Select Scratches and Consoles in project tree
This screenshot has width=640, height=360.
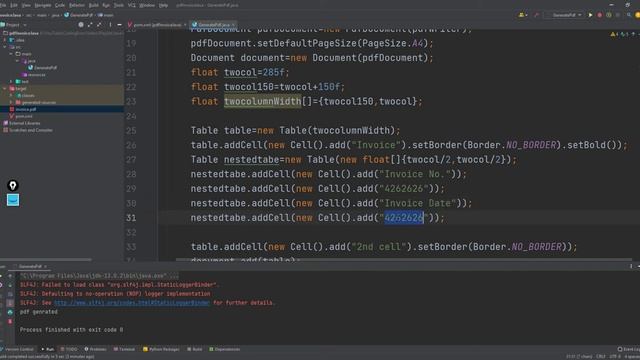(x=28, y=130)
